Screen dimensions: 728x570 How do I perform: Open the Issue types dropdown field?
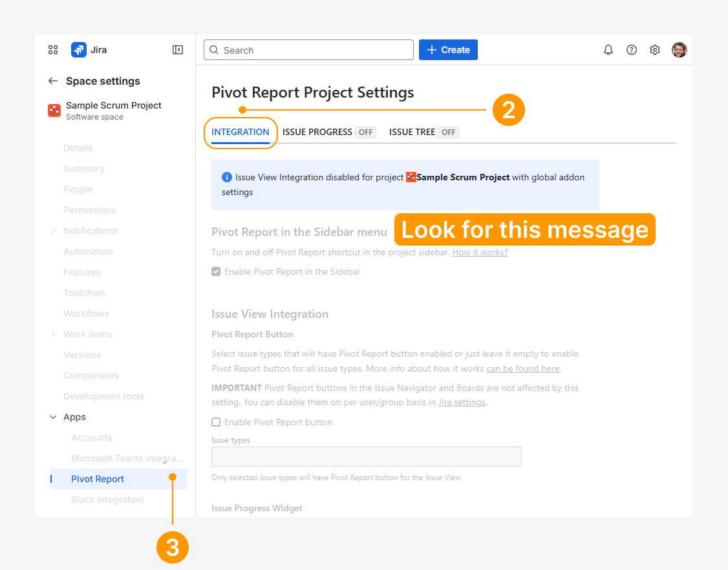click(367, 456)
